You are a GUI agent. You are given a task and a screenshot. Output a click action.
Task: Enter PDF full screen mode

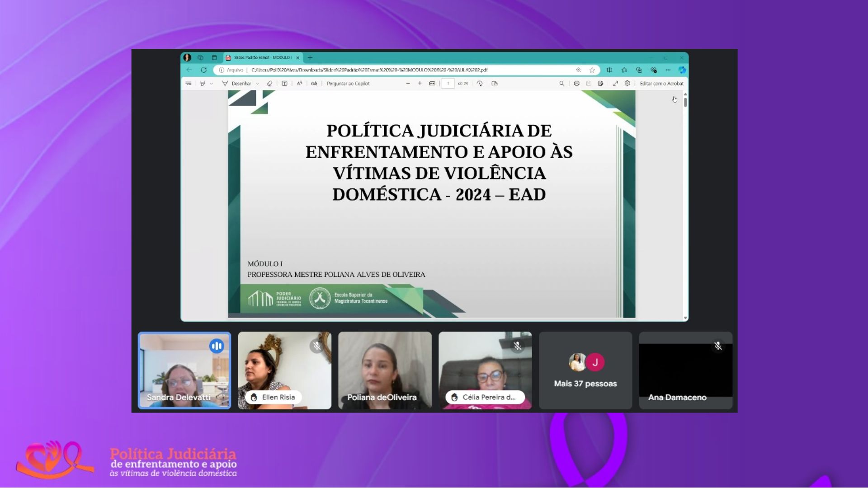point(615,84)
